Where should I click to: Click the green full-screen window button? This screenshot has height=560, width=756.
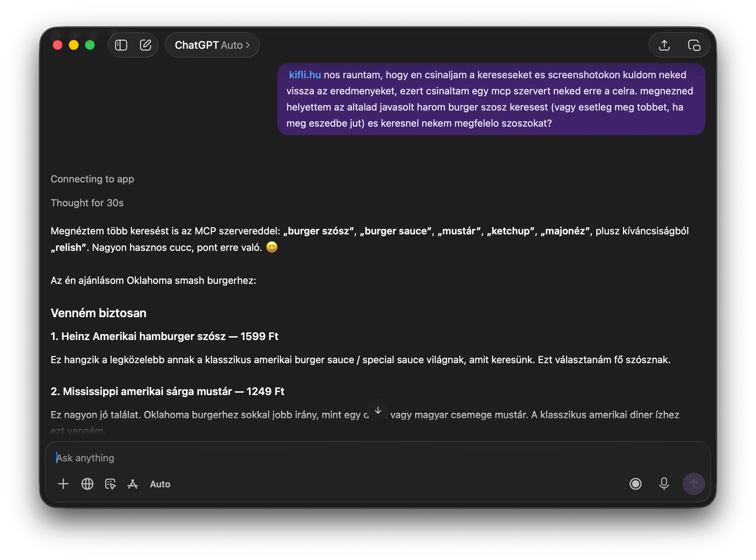[90, 45]
